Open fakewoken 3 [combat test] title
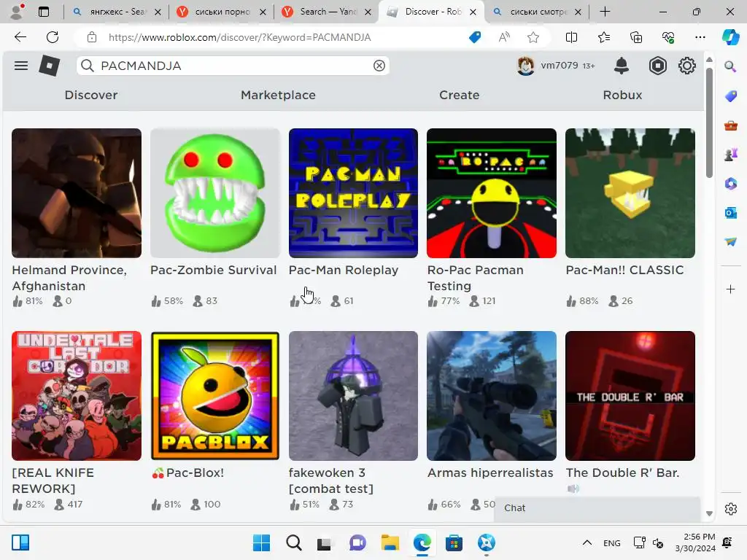747x560 pixels. point(331,481)
